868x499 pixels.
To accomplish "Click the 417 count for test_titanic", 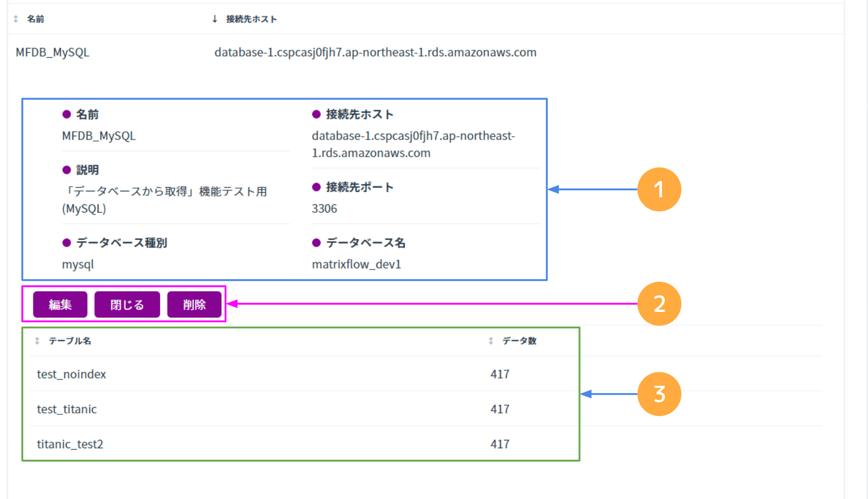I will point(500,409).
